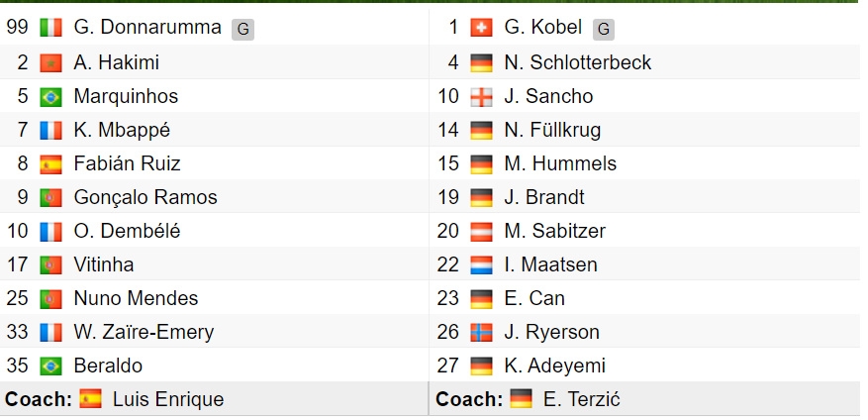Open K. Adeyemi player profile
This screenshot has height=420, width=868.
coord(554,366)
